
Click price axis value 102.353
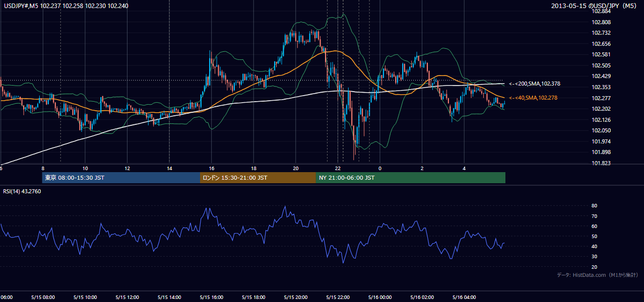coord(602,87)
